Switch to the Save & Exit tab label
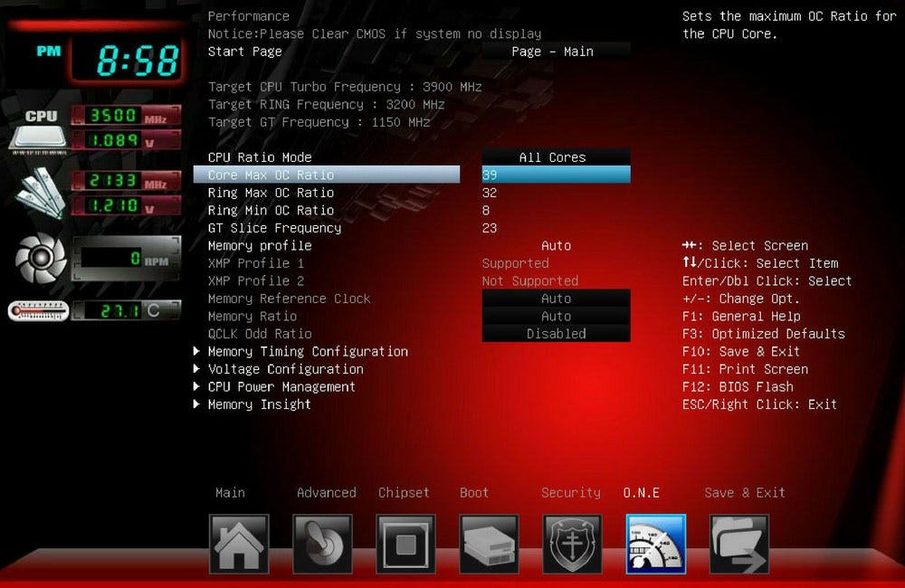 pyautogui.click(x=745, y=493)
